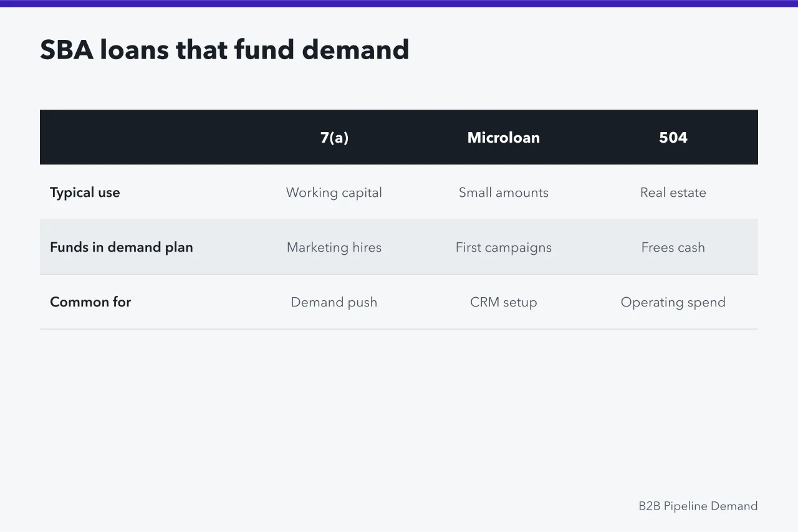Click the 'CRM setup' cell
Screen dimensions: 798x532
[504, 302]
